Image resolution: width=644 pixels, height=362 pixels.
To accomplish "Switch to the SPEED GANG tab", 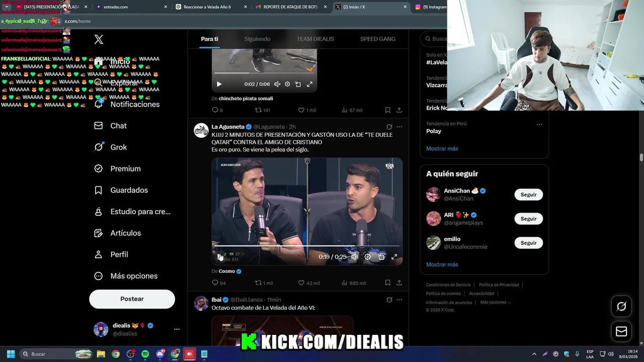I will 378,39.
